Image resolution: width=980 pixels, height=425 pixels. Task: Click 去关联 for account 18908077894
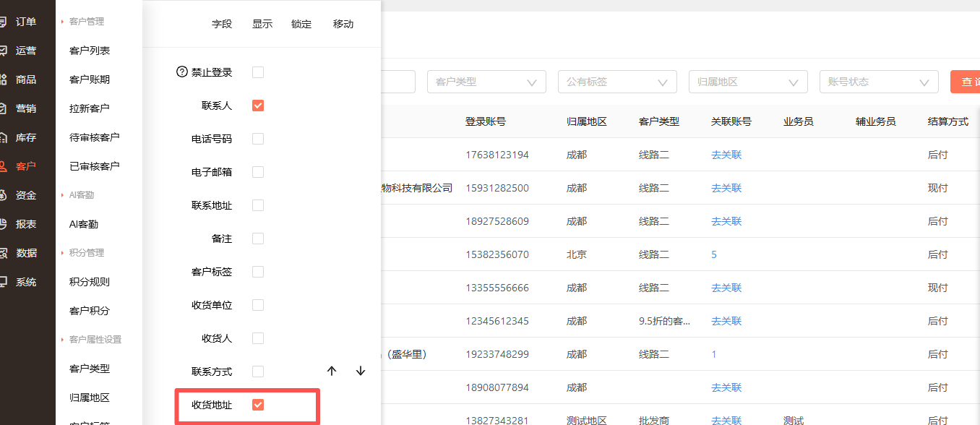tap(726, 387)
